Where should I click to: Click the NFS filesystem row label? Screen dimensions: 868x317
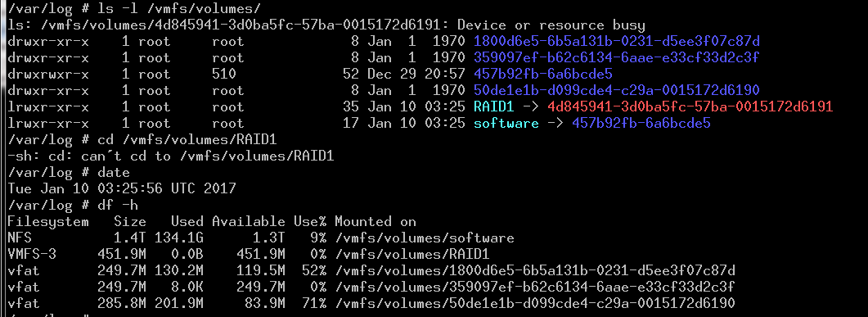20,238
